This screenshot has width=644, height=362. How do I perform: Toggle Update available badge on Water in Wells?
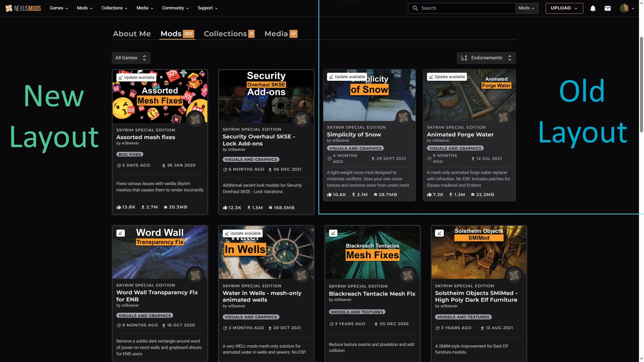pyautogui.click(x=243, y=233)
